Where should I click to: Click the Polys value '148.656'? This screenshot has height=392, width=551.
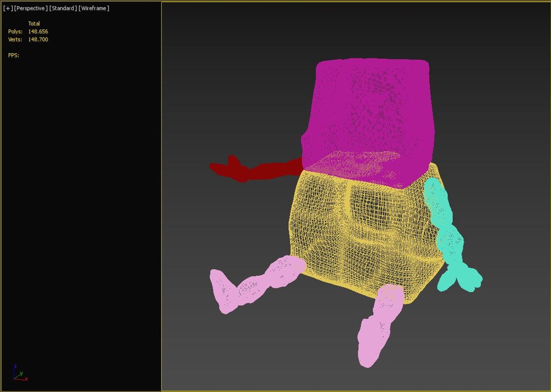tap(38, 32)
